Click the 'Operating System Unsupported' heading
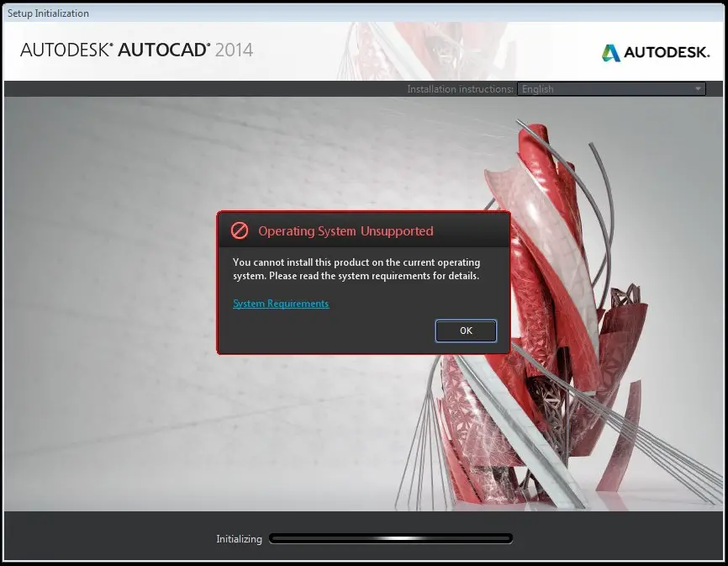The image size is (728, 566). (346, 231)
